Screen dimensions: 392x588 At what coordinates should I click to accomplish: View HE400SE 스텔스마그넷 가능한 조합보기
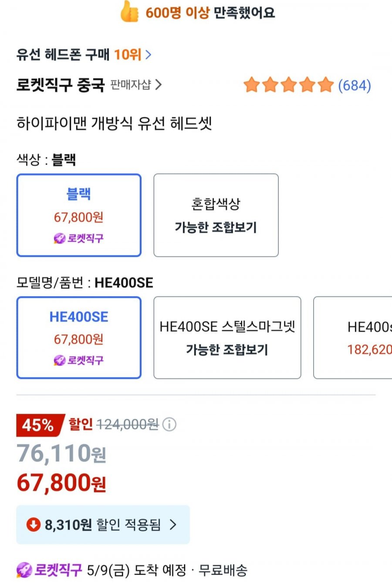(x=227, y=338)
